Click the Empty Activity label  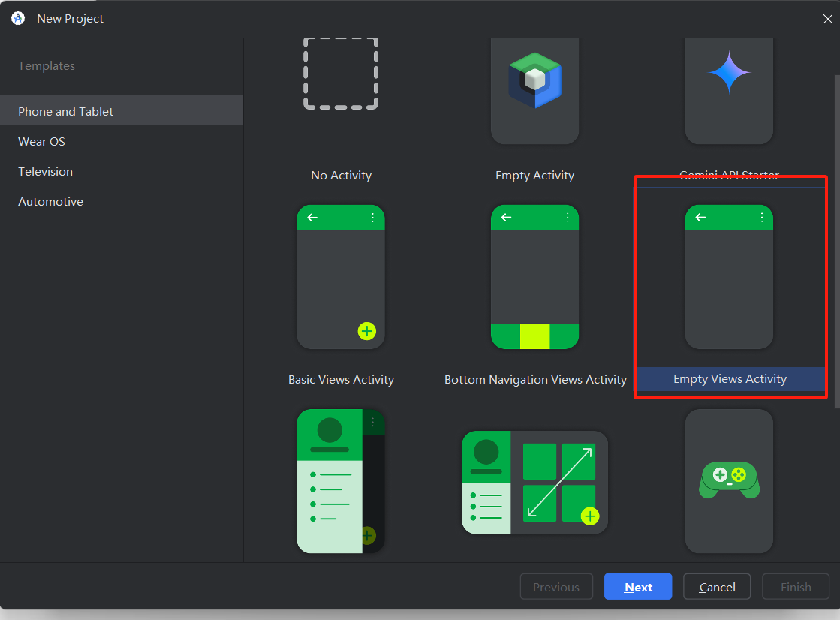(534, 175)
